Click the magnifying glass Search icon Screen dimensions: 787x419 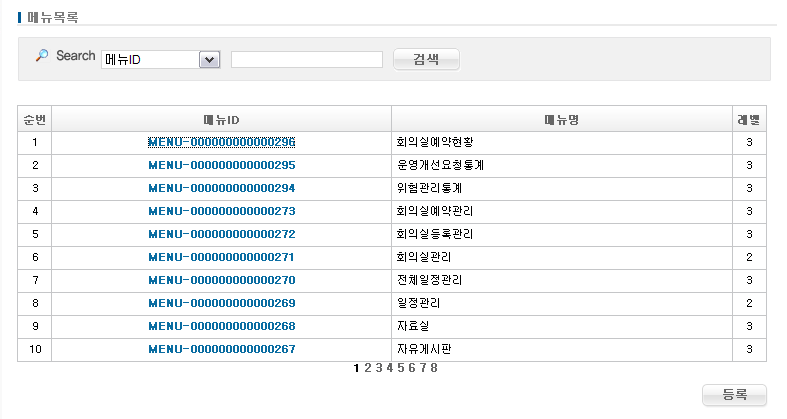tap(41, 56)
